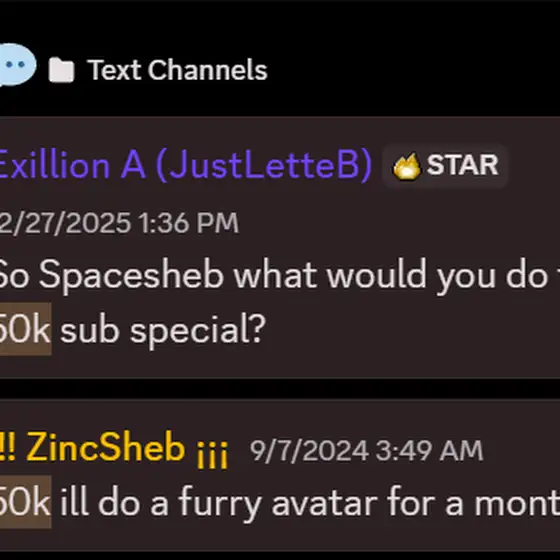Screen dimensions: 560x560
Task: Click highlighted 50k in ZincSheb's message
Action: click(x=25, y=502)
